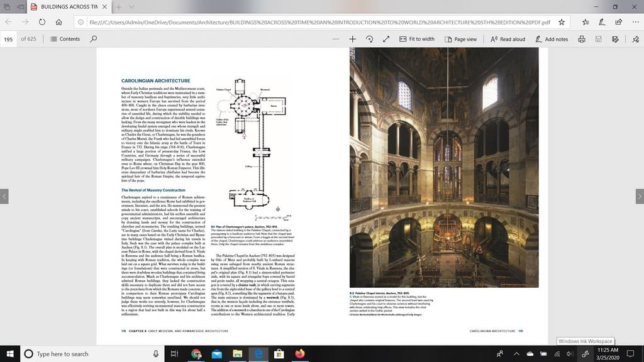Go back with the browser back arrow
This screenshot has height=362, width=644.
click(x=9, y=22)
